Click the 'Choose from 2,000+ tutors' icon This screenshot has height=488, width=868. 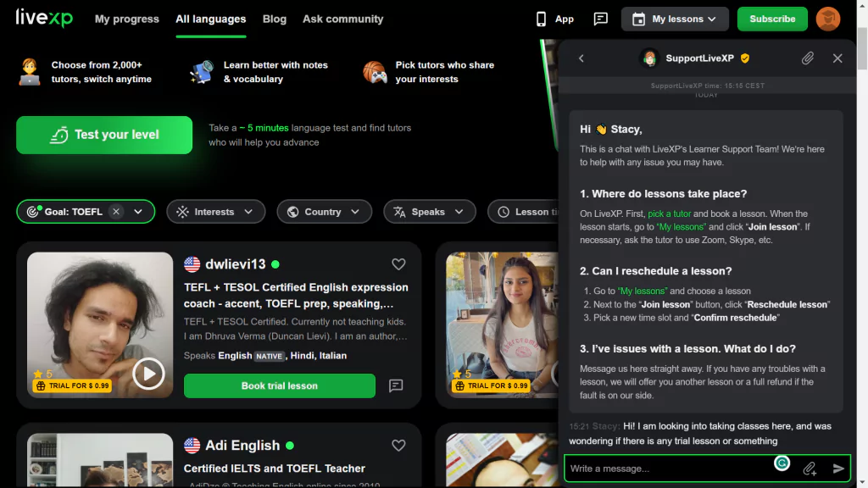tap(30, 72)
